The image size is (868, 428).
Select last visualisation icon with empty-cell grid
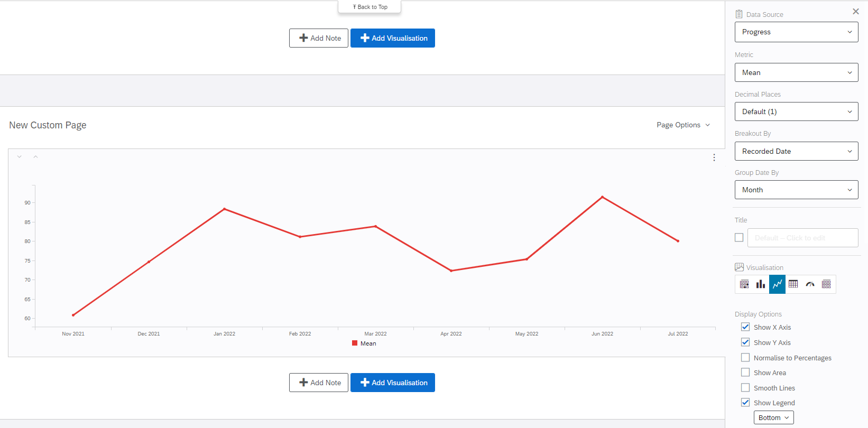pos(826,284)
